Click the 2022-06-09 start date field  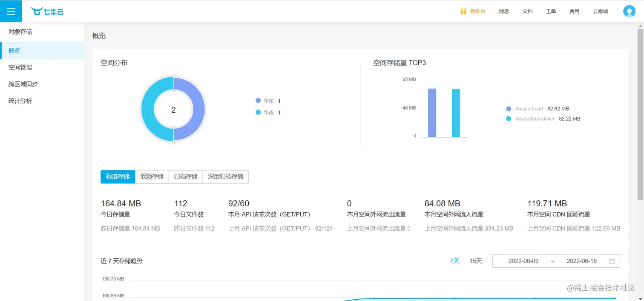523,261
